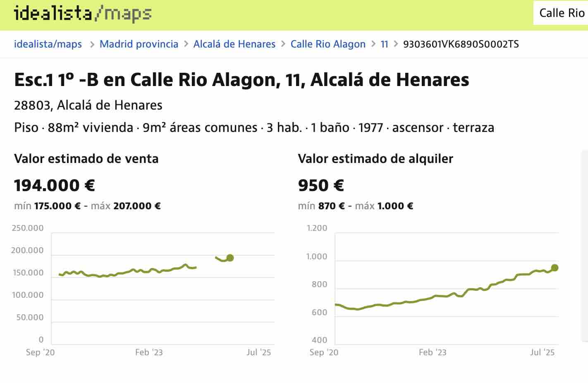Click the rental value chart endpoint dot
This screenshot has width=588, height=383.
[x=555, y=268]
